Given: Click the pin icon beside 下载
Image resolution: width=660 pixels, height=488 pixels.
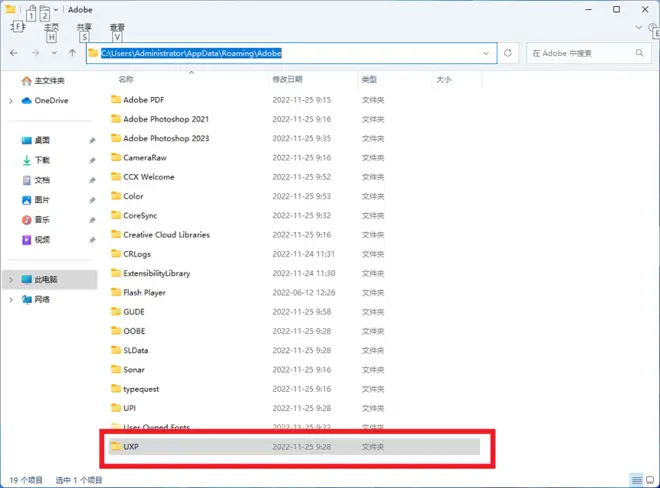Looking at the screenshot, I should (x=92, y=160).
